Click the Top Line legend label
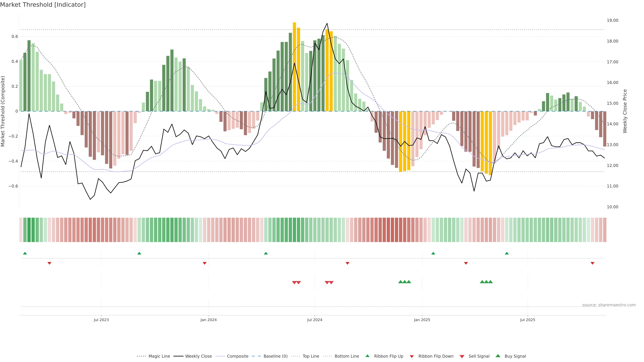The image size is (644, 362). 311,356
